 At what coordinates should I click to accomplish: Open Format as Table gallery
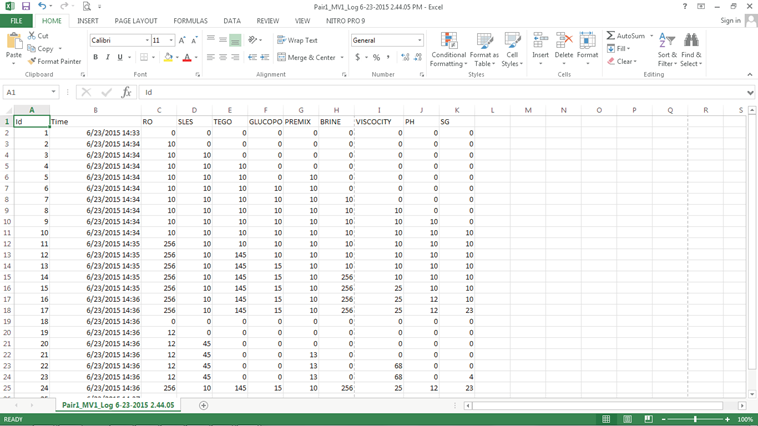(484, 50)
